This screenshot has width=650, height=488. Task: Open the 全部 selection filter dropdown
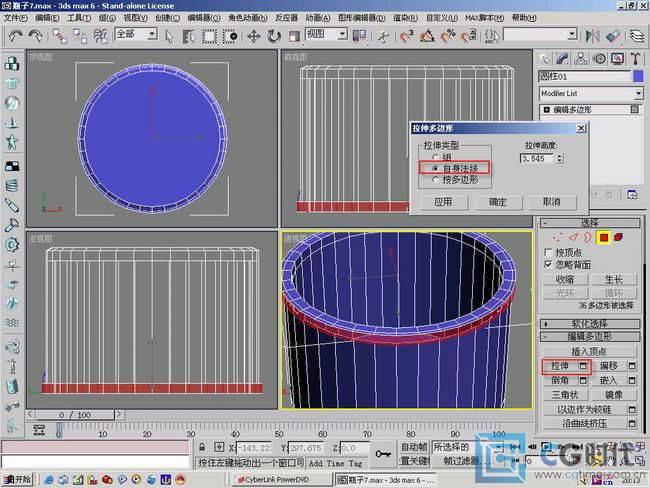153,34
